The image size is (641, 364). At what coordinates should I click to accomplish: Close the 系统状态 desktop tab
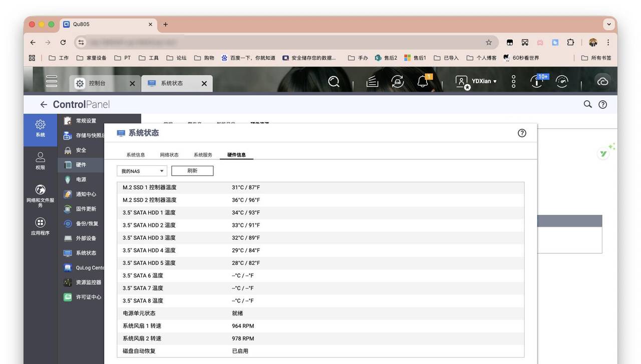(x=204, y=84)
